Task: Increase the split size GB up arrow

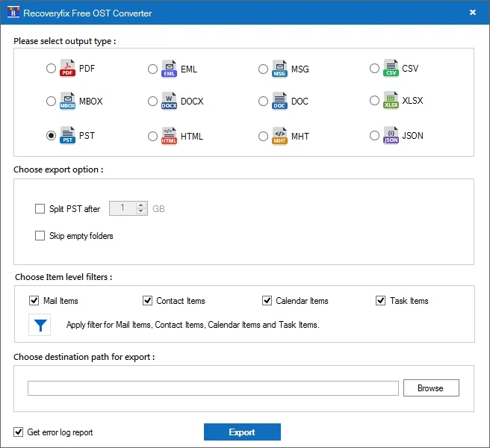Action: [x=141, y=205]
